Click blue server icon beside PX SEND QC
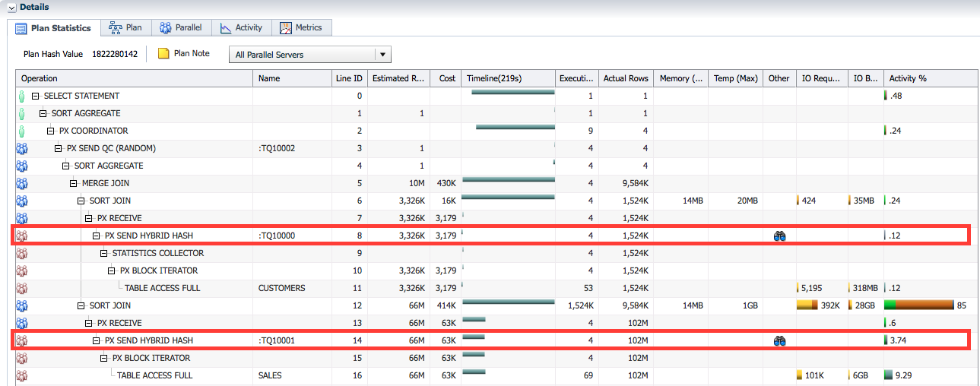Viewport: 980px width, 386px height. (21, 149)
